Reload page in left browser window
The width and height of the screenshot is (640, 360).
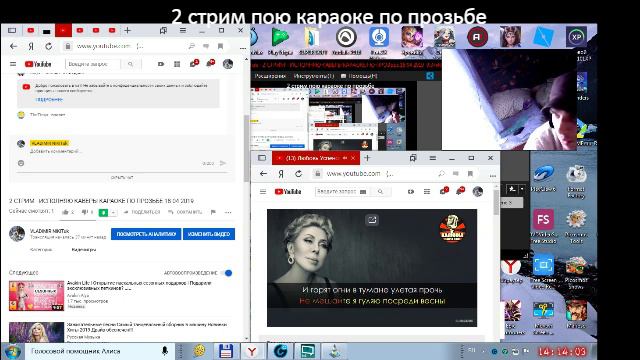coord(49,47)
